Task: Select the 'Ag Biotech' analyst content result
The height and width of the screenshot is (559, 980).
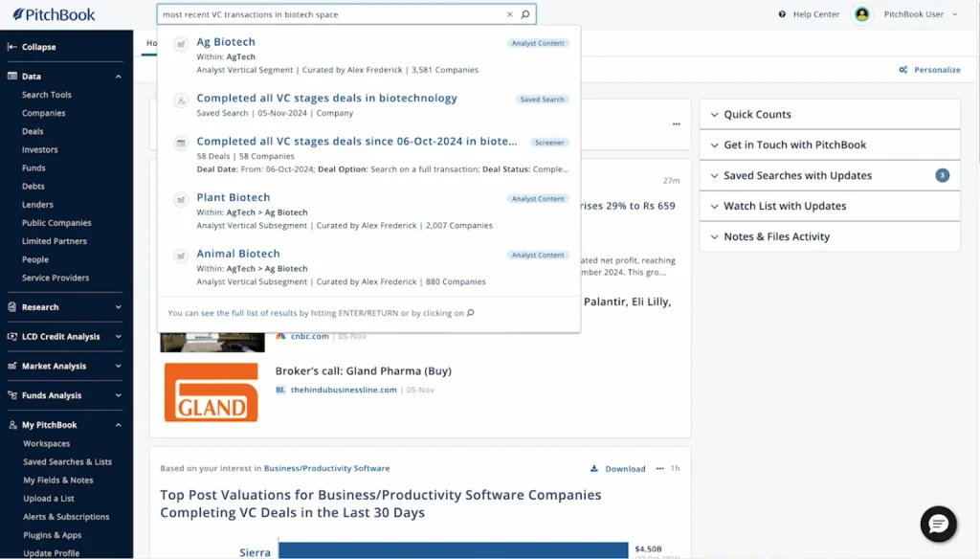Action: click(226, 41)
